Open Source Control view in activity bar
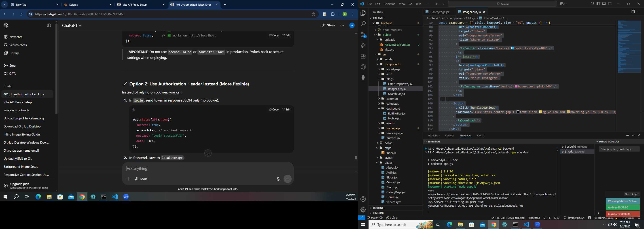Image resolution: width=644 pixels, height=229 pixels. (363, 35)
